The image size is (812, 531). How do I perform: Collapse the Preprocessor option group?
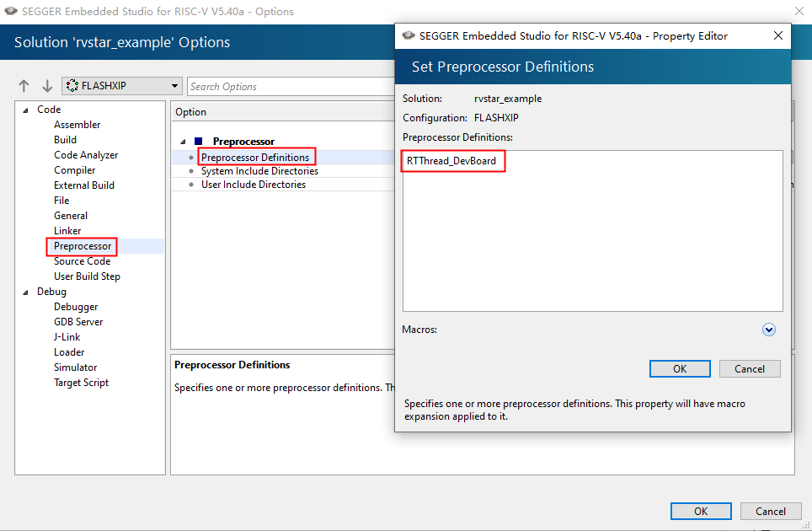coord(183,142)
